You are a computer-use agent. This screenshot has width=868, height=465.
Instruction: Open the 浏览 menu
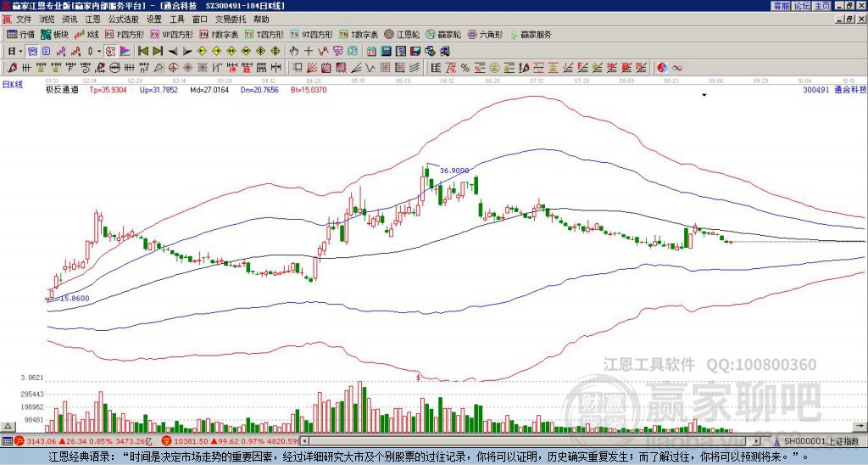coord(47,20)
